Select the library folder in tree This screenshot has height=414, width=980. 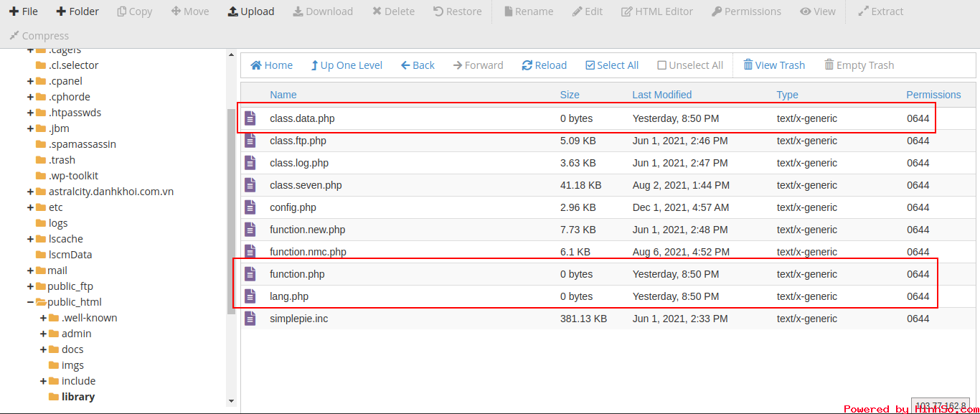[x=77, y=397]
